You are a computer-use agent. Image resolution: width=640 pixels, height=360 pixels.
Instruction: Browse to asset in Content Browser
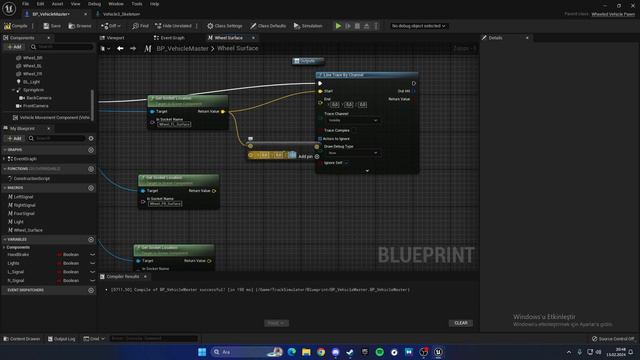coord(80,26)
